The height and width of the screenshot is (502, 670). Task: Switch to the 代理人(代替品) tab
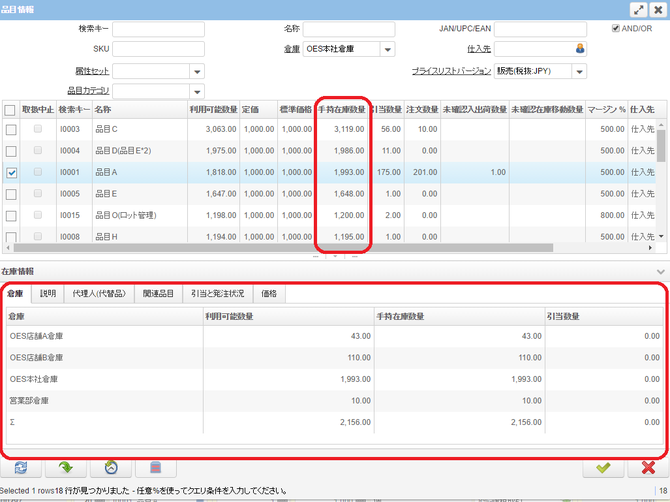tap(99, 294)
